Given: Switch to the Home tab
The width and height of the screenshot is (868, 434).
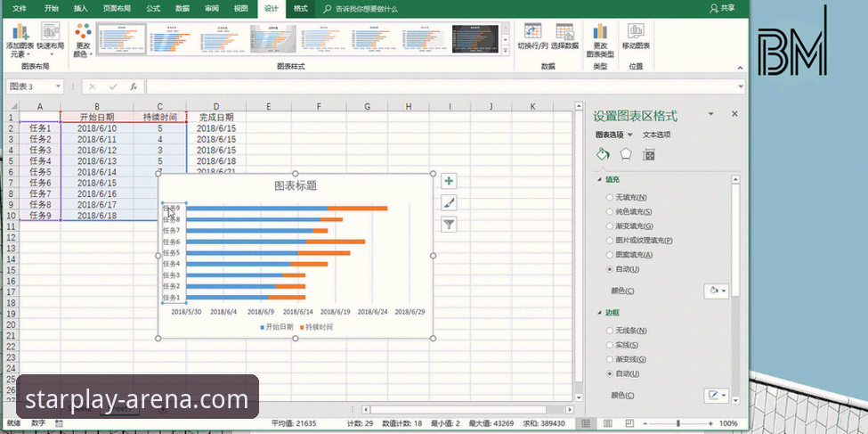Looking at the screenshot, I should click(52, 8).
